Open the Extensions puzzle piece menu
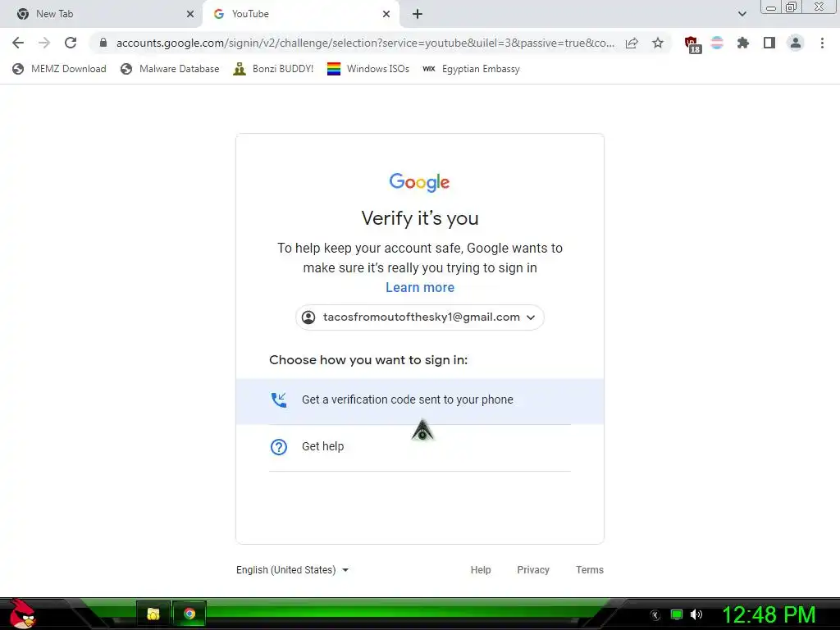 tap(743, 43)
